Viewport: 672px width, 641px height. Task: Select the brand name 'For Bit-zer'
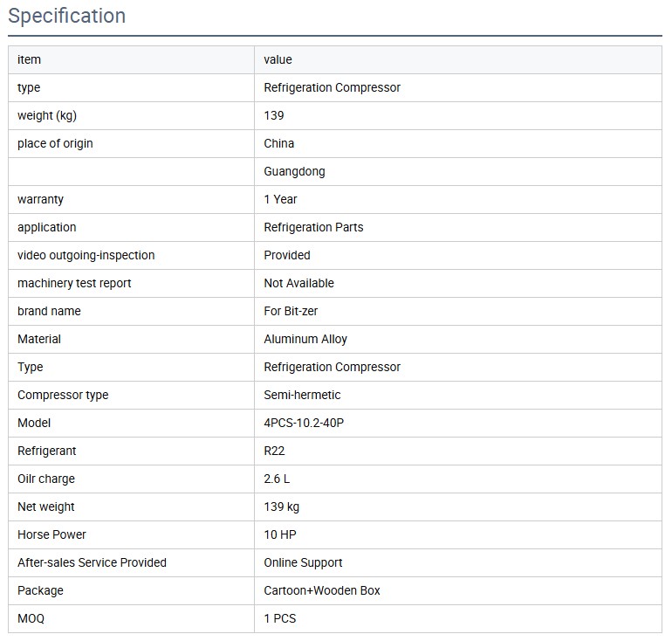(x=291, y=311)
